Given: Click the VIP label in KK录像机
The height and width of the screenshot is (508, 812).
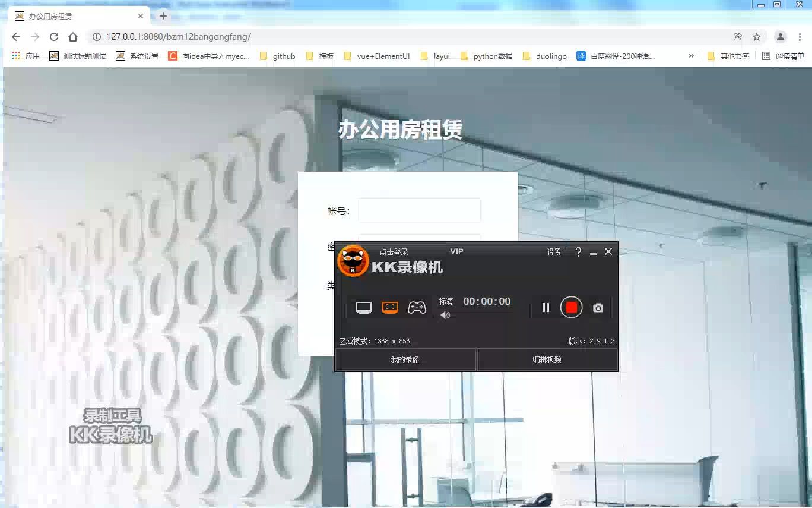Looking at the screenshot, I should pyautogui.click(x=456, y=251).
